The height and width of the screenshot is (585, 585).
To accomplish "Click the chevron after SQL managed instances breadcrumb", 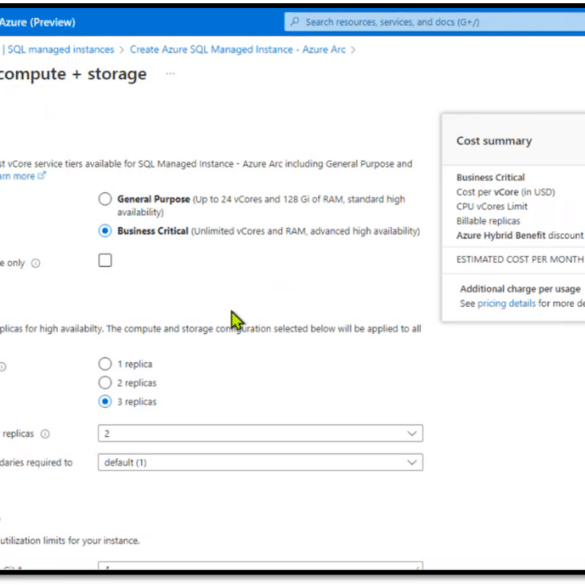I will [122, 50].
